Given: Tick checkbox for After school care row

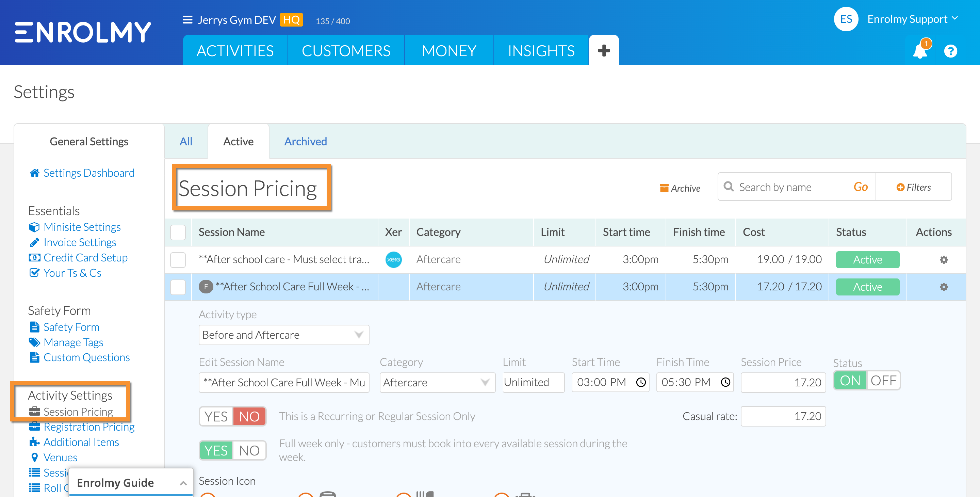Looking at the screenshot, I should [x=178, y=259].
